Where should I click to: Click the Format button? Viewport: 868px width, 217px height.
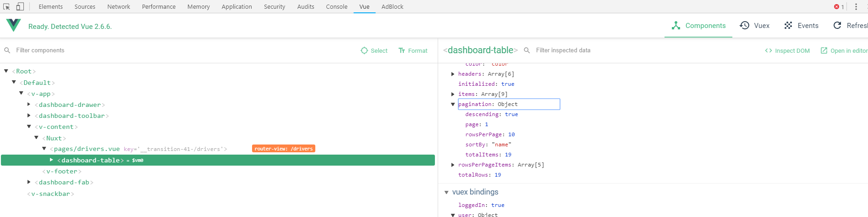[413, 50]
